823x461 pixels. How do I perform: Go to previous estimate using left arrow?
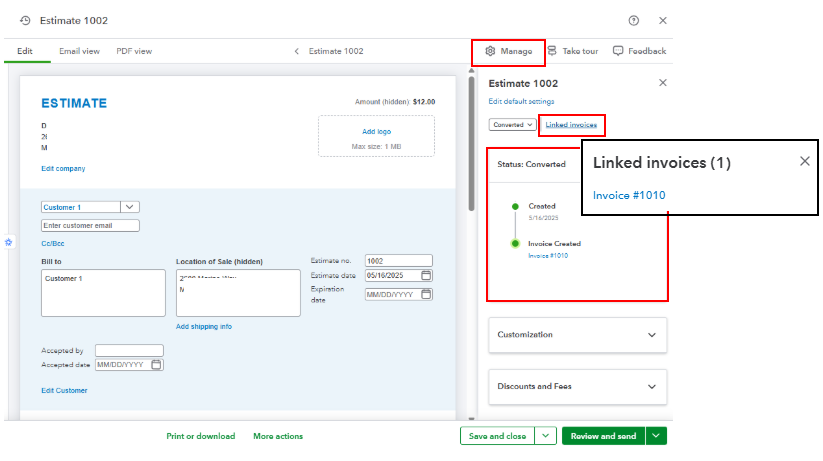[x=296, y=51]
